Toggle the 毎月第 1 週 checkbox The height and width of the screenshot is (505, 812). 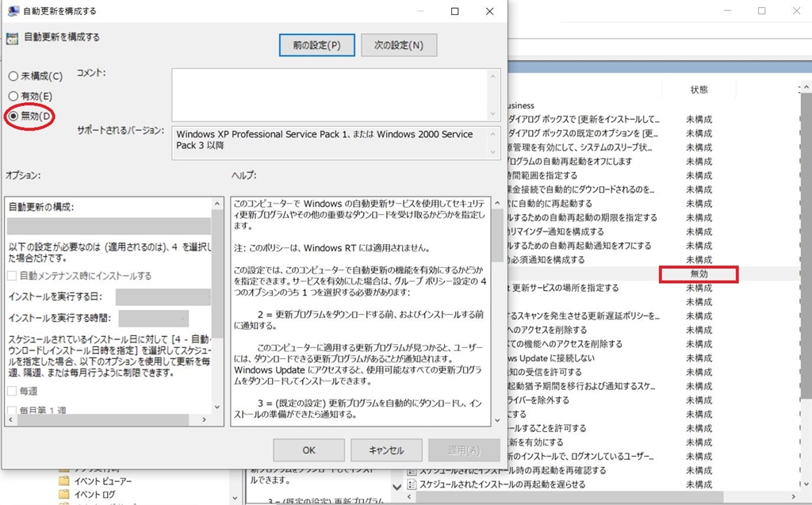point(12,410)
